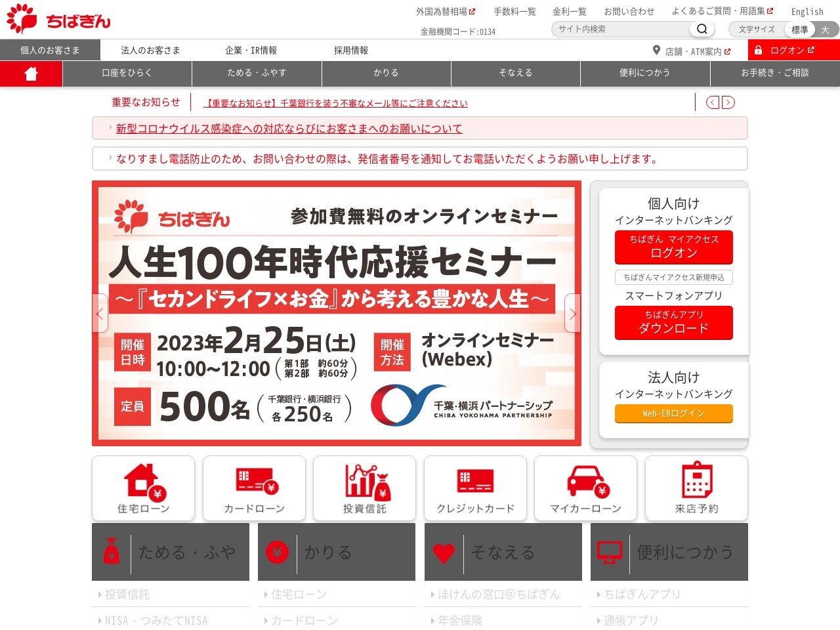
Task: Switch site to English
Action: click(807, 12)
